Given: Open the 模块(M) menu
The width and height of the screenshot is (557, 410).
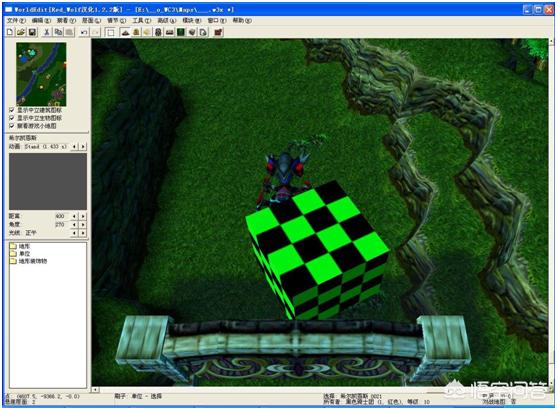Looking at the screenshot, I should [192, 21].
